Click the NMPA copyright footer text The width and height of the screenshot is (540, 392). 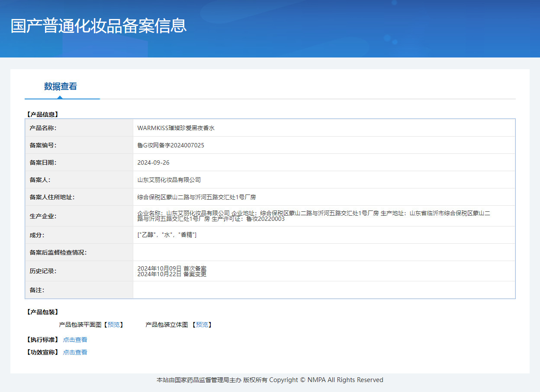(x=270, y=380)
